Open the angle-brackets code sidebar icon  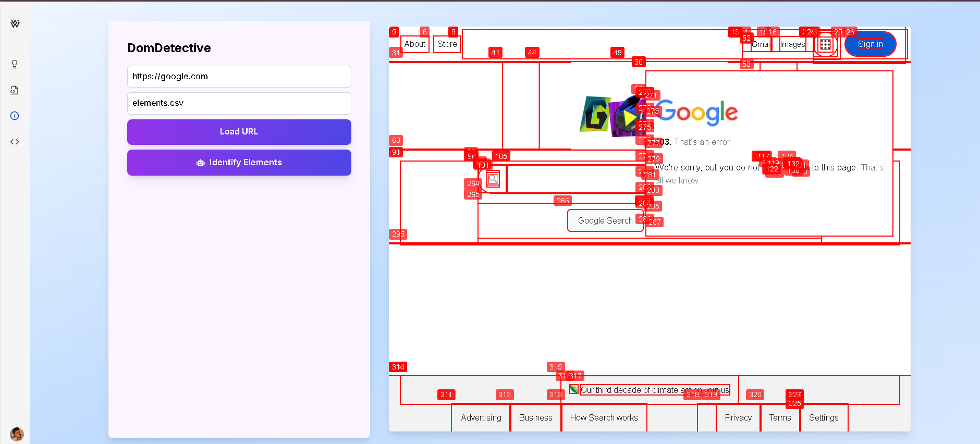click(15, 142)
